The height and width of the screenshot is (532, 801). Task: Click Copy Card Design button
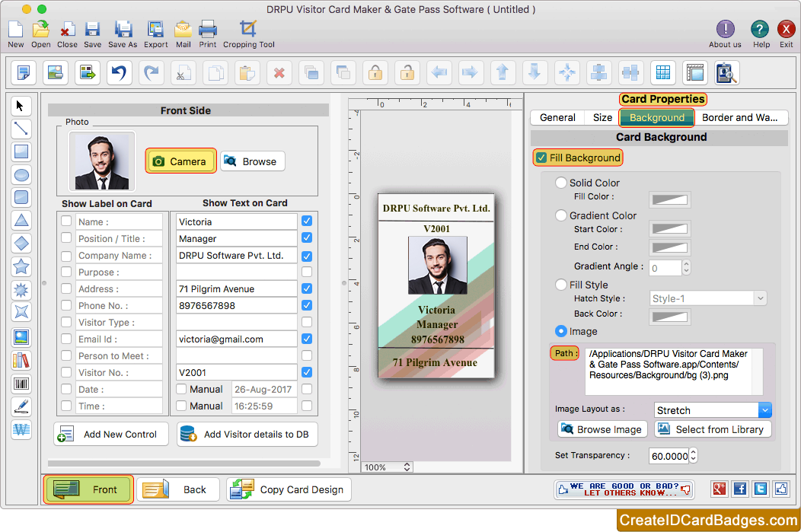click(289, 489)
